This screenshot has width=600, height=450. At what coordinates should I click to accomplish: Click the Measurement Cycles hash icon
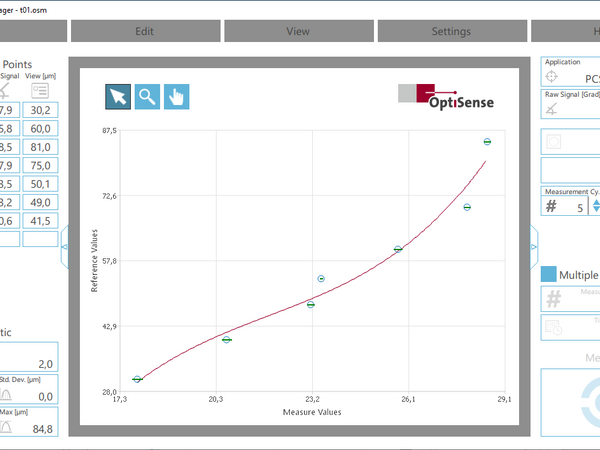pos(551,207)
